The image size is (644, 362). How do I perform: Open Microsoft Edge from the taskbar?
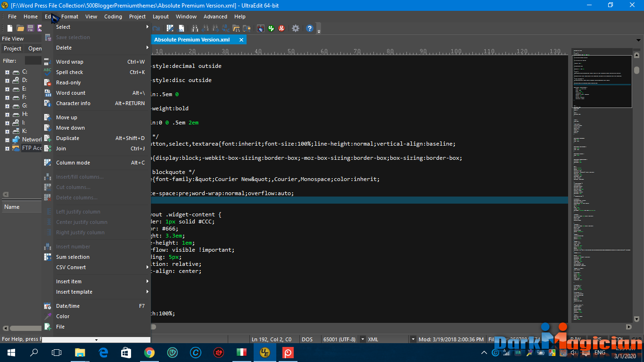click(103, 353)
